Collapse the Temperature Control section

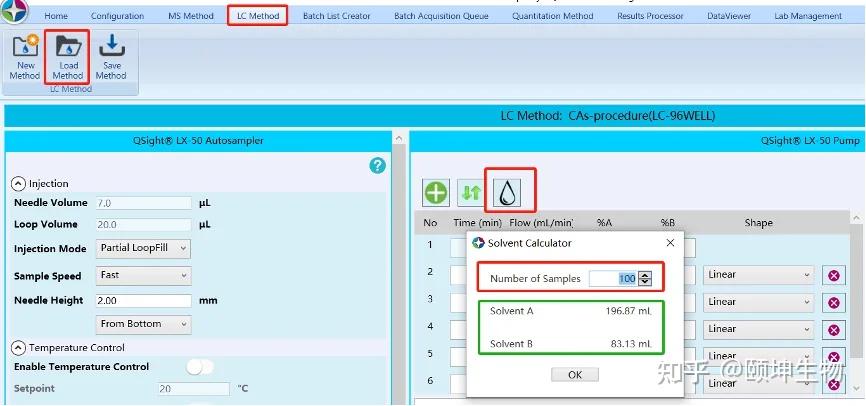18,347
